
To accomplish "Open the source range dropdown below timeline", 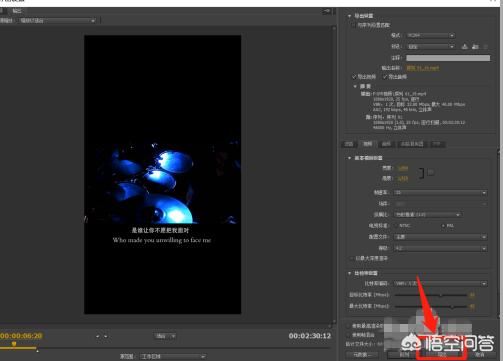I will pyautogui.click(x=172, y=356).
